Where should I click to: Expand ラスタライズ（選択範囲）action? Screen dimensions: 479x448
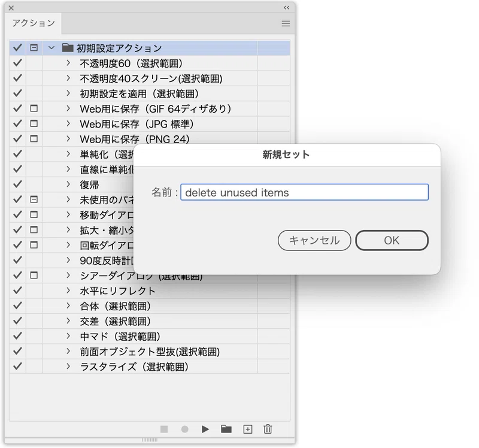[68, 367]
